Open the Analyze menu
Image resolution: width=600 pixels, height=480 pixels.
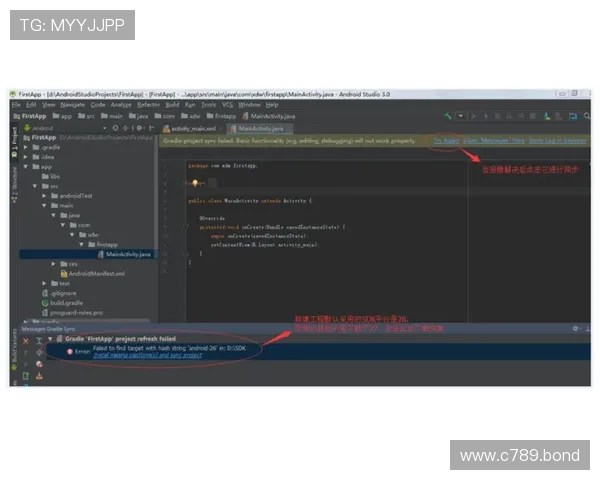(121, 105)
